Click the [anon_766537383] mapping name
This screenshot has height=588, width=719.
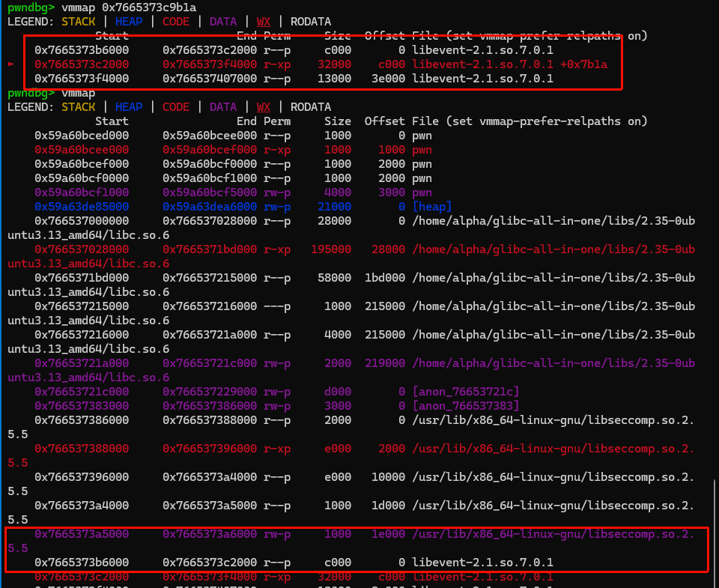465,406
